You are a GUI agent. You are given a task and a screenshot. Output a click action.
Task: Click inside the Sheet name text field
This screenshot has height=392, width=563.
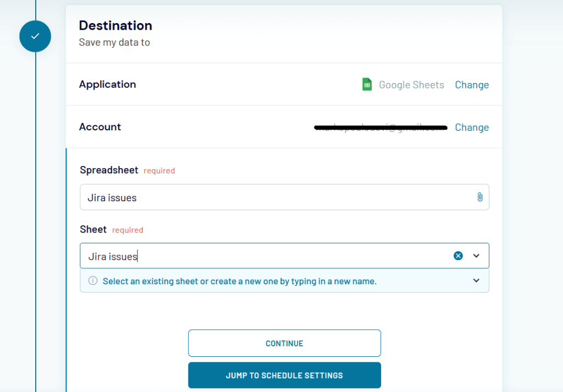[266, 256]
